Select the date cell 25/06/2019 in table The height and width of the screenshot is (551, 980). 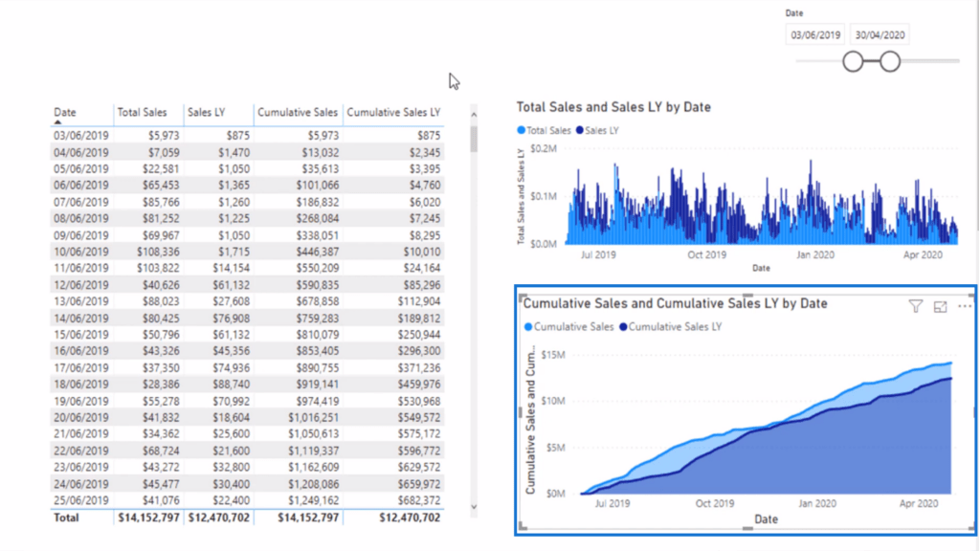click(x=81, y=500)
